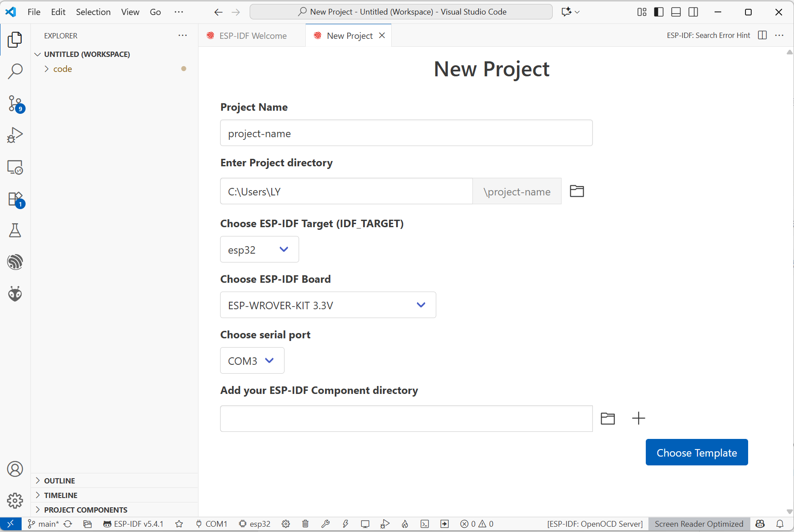This screenshot has height=532, width=794.
Task: Open the Manage gear in activity bar
Action: (x=15, y=501)
